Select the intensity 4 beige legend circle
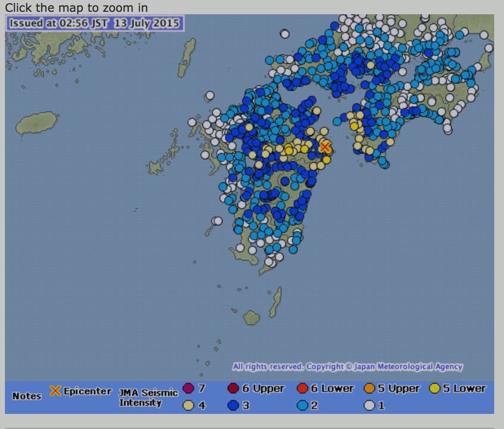The height and width of the screenshot is (429, 504). coord(189,406)
